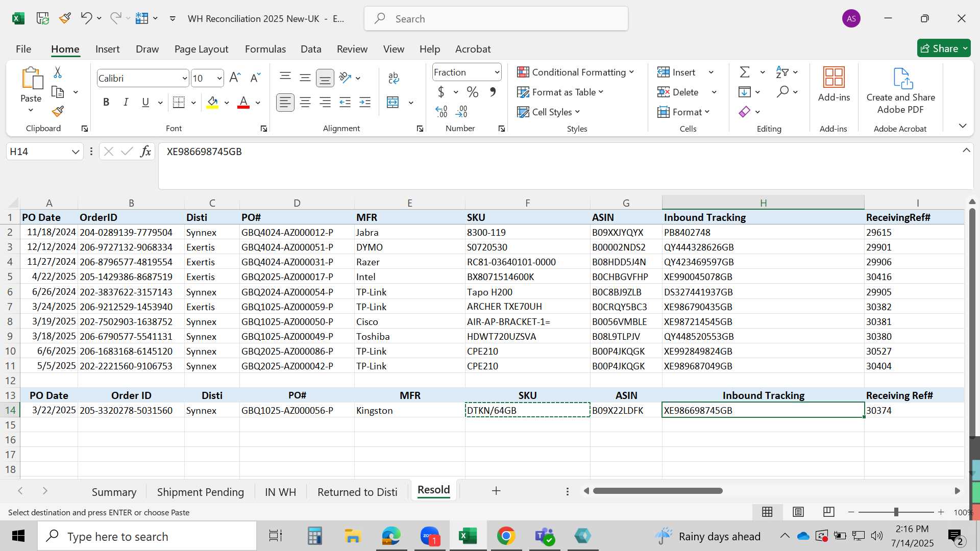
Task: Click the red Font Color swatch
Action: (x=243, y=103)
